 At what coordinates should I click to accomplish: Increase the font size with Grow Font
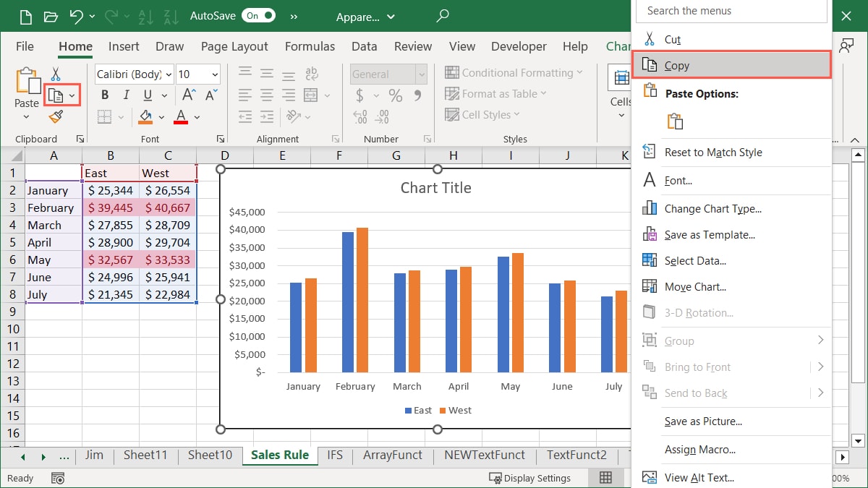point(187,95)
